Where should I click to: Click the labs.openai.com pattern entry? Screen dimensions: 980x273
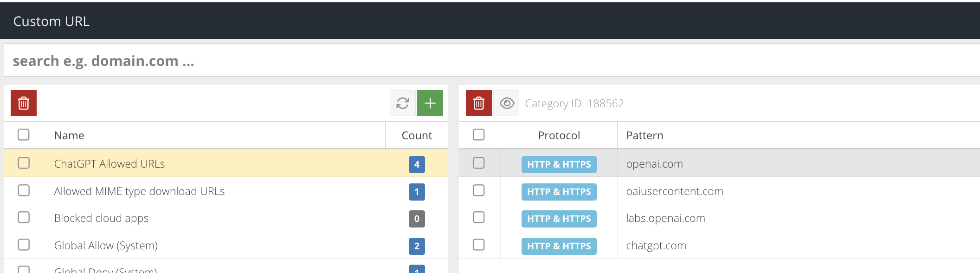click(665, 218)
